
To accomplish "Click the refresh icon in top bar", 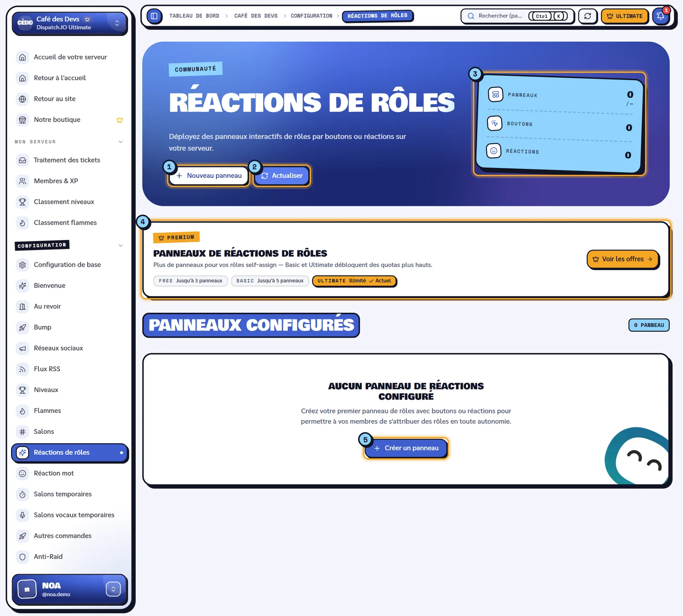I will pos(587,16).
